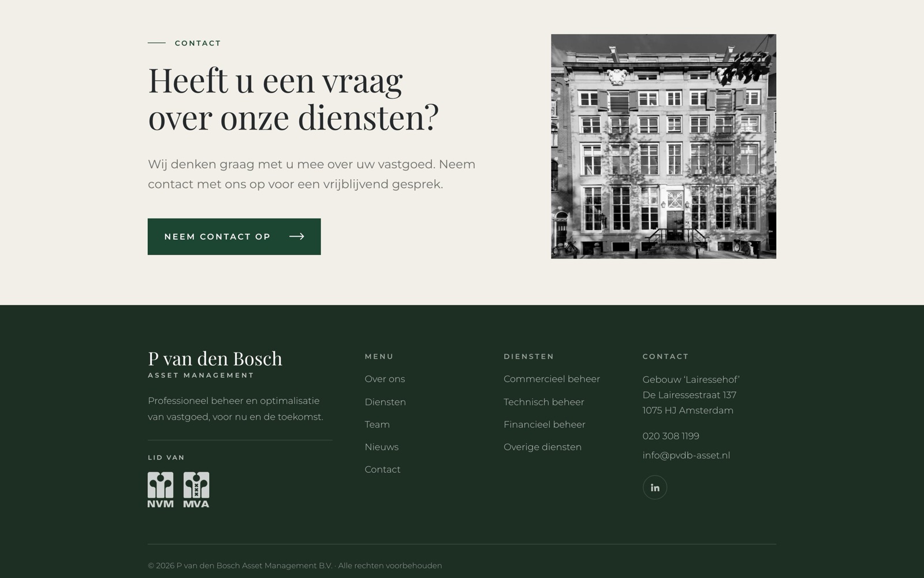Click the footer CONTACT column heading
This screenshot has width=924, height=578.
point(666,357)
